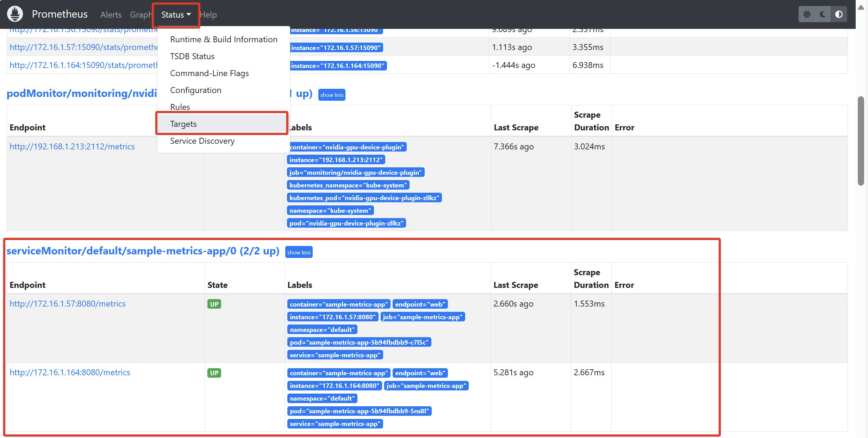Open TSDB Status page
Image resolution: width=868 pixels, height=438 pixels.
point(192,56)
